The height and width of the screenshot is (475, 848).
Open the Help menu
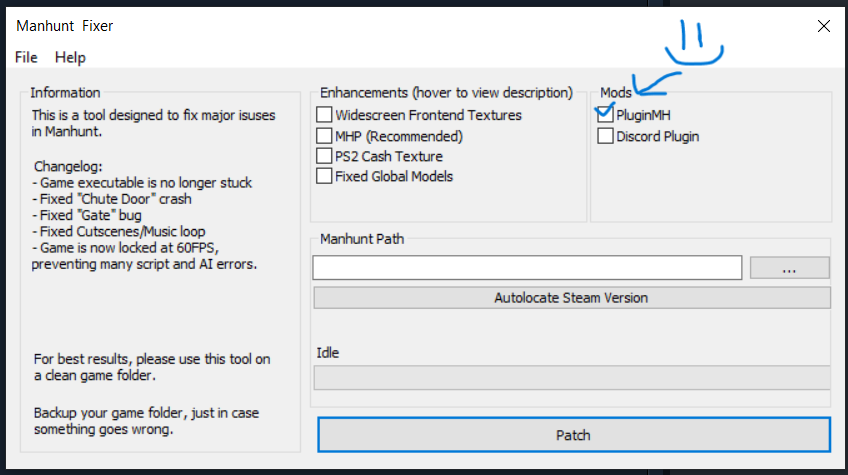(70, 57)
